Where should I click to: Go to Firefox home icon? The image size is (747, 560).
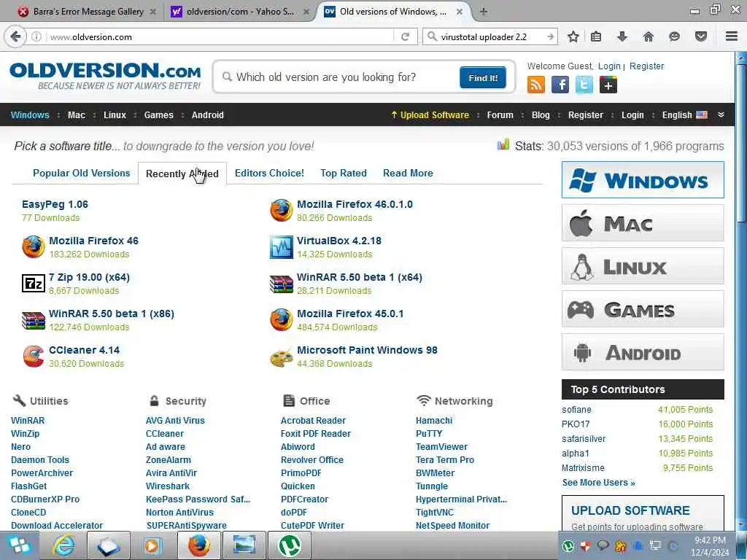tap(649, 36)
